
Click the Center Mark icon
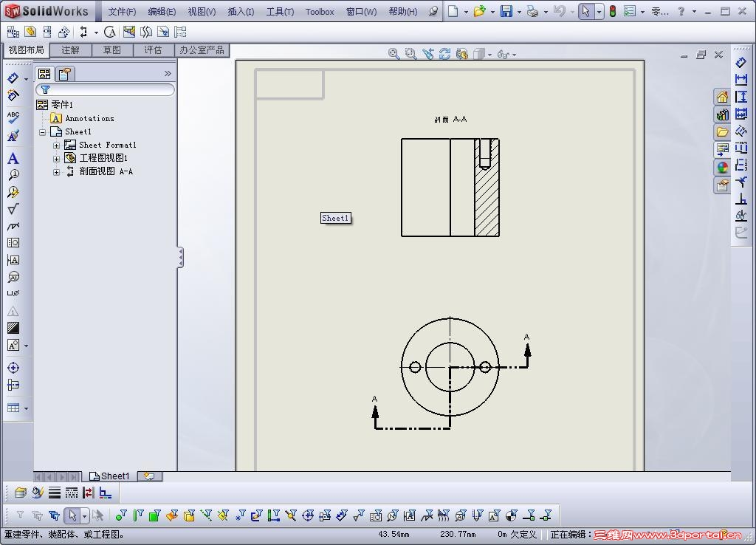(13, 368)
